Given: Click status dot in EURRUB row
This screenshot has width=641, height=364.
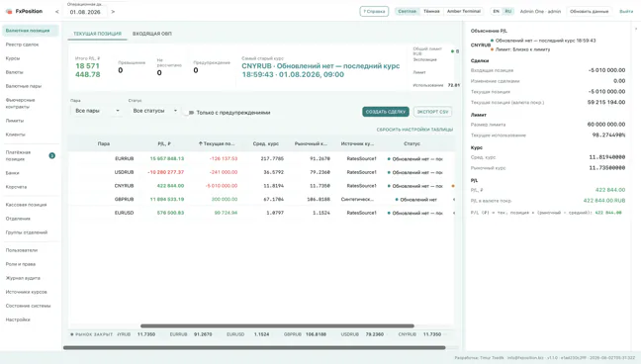Looking at the screenshot, I should click(x=389, y=158).
